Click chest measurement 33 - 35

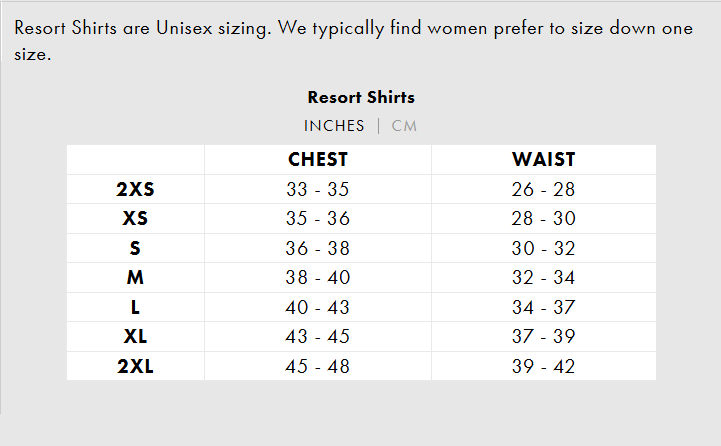[x=318, y=189]
